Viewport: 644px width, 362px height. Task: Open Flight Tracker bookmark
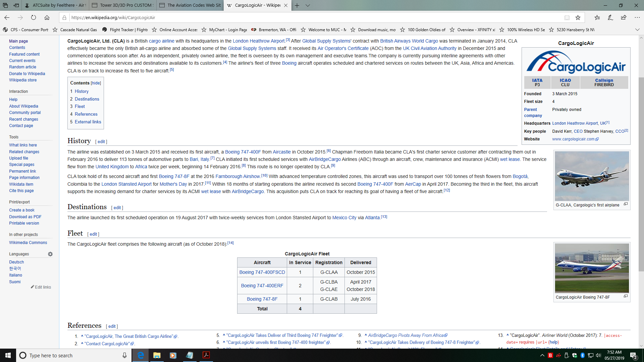click(x=125, y=30)
